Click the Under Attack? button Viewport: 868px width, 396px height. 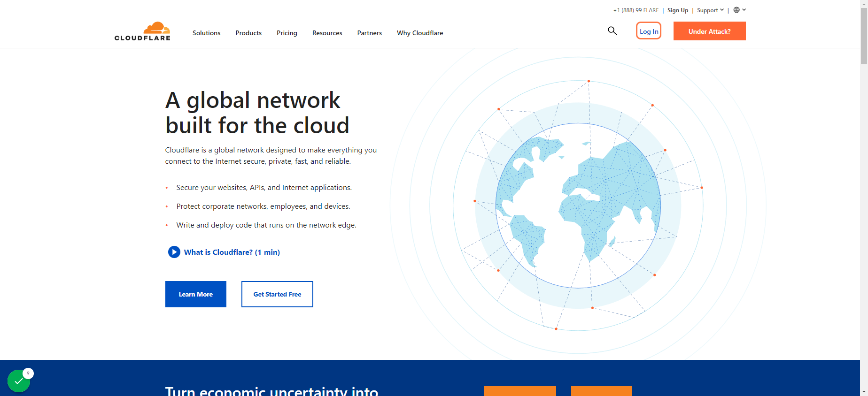click(710, 31)
